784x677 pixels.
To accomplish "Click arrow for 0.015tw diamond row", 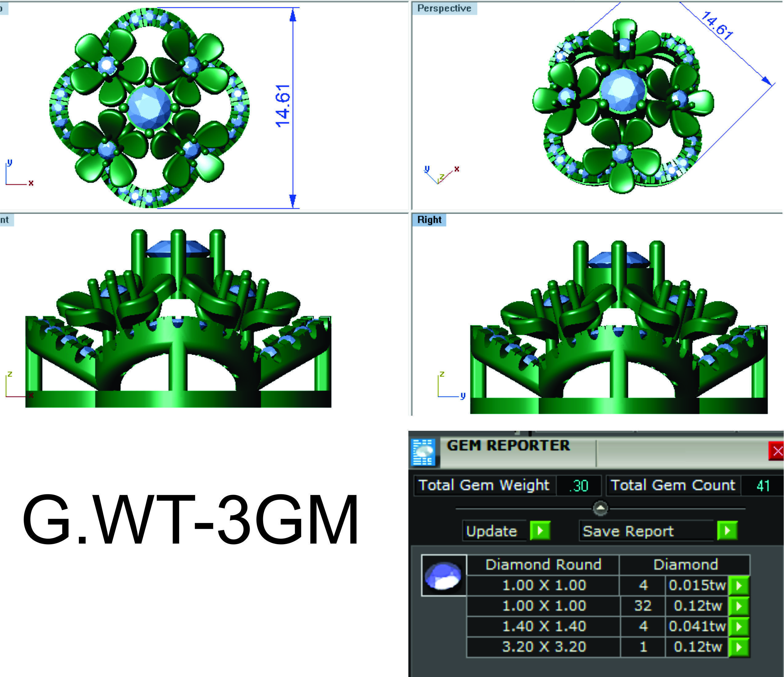I will point(739,585).
